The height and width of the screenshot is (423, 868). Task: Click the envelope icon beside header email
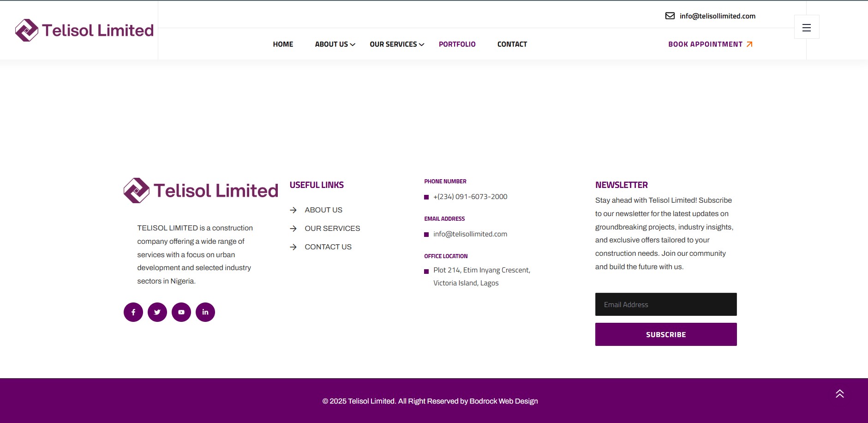670,16
